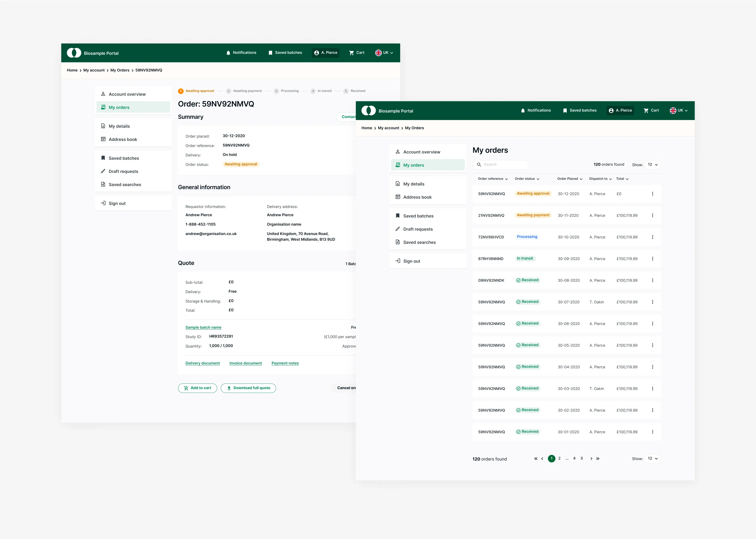Click the Sign out icon in the sidebar
Image resolution: width=756 pixels, height=539 pixels.
(398, 261)
